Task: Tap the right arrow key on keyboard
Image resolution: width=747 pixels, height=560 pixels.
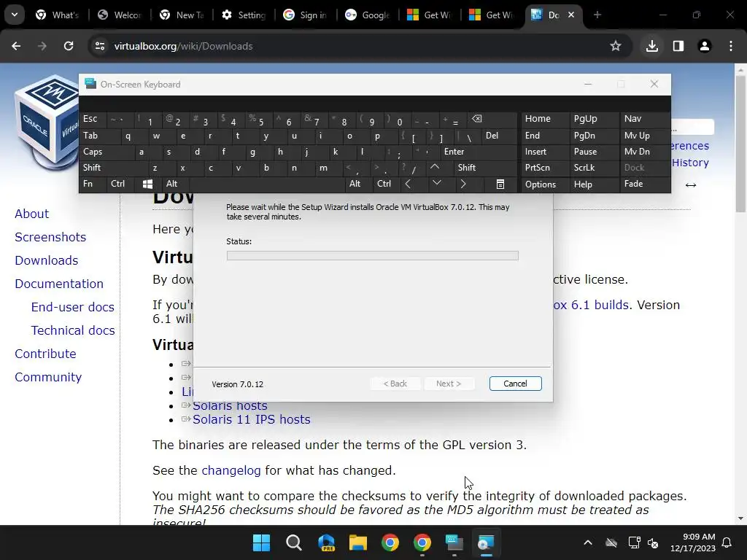Action: (463, 184)
